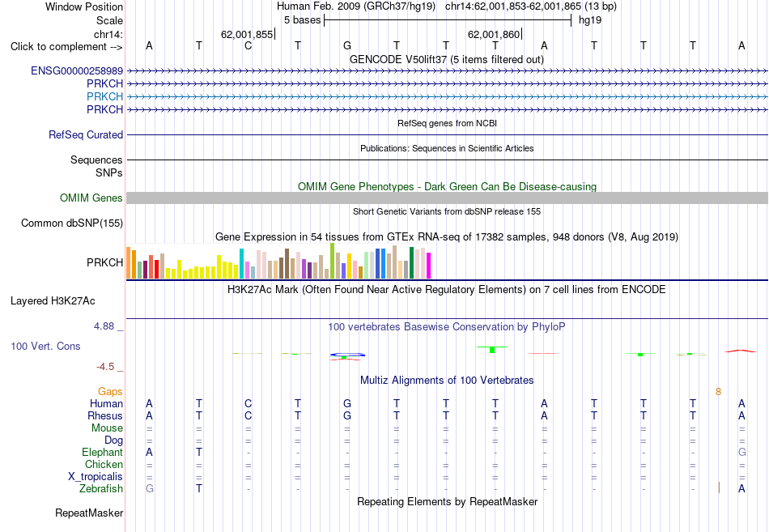Click the Zebrafish species label
769x532 pixels.
pos(101,488)
